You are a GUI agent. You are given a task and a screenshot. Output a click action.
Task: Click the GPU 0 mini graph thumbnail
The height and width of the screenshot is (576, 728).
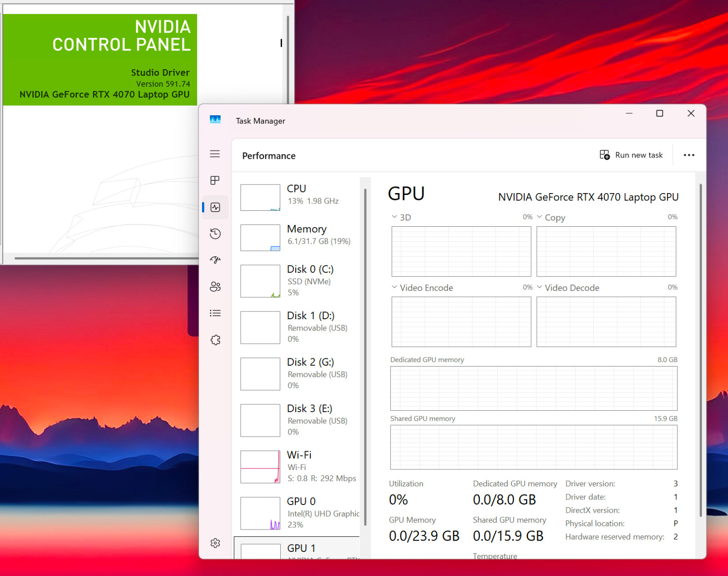pos(260,513)
